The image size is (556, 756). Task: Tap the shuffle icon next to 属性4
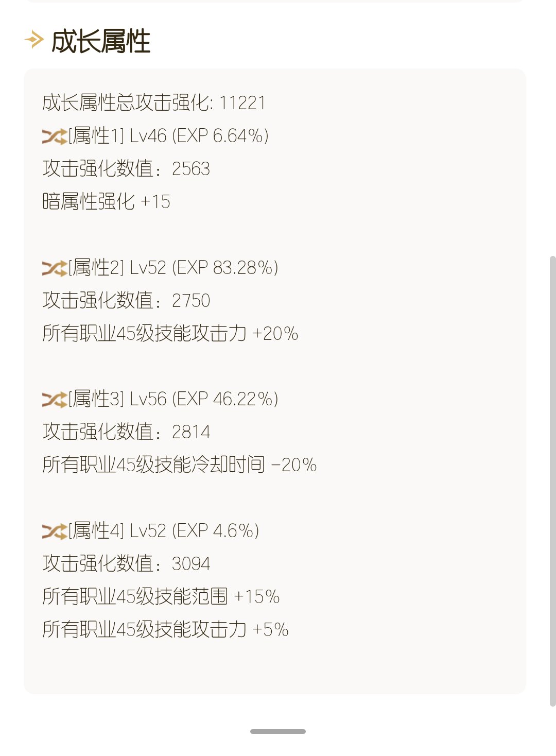tap(55, 531)
